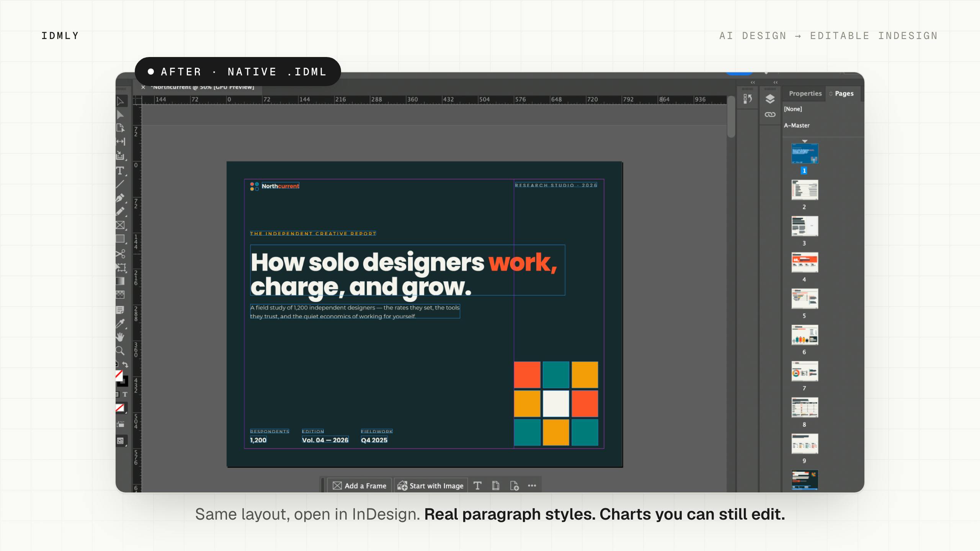Image resolution: width=980 pixels, height=551 pixels.
Task: Open more options in contextual bar
Action: coord(532,486)
